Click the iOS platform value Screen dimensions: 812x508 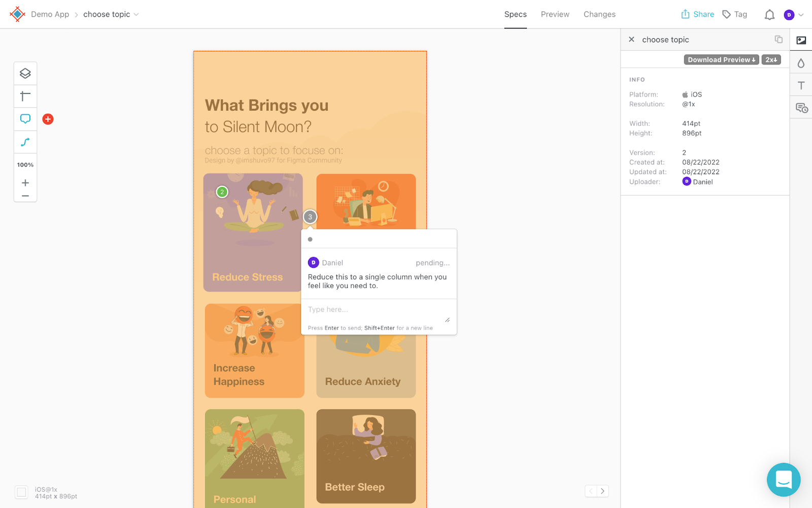692,94
